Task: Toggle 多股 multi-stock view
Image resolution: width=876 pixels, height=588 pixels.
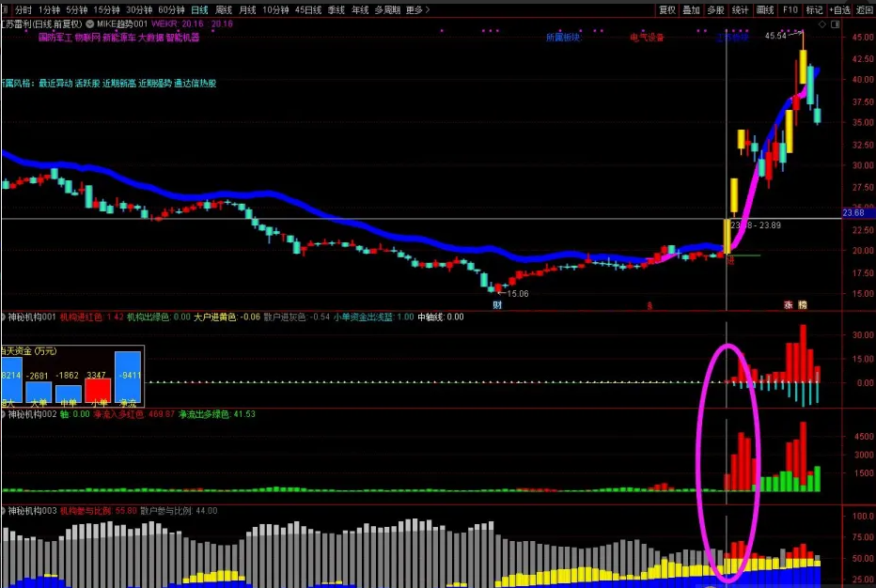Action: point(715,9)
